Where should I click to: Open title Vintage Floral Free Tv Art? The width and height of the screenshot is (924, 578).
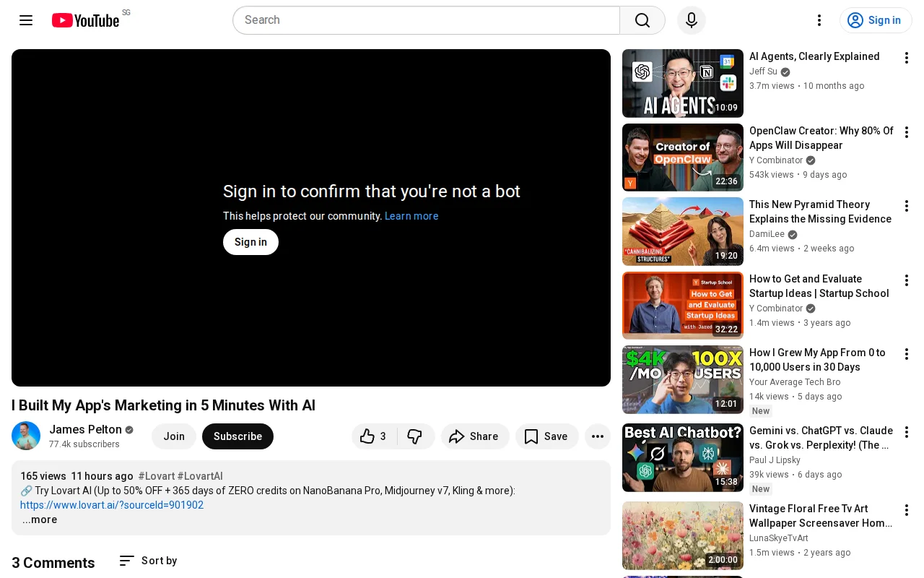coord(821,516)
